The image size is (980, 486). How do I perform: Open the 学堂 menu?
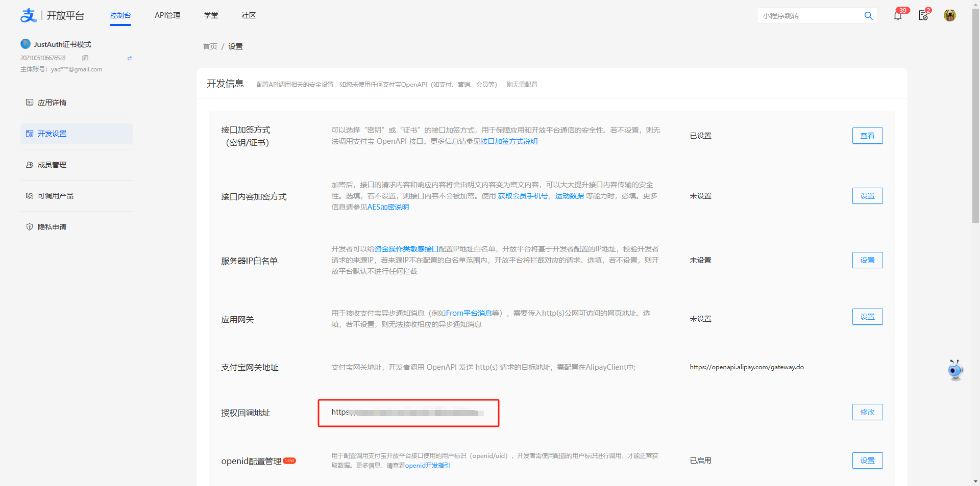[211, 15]
